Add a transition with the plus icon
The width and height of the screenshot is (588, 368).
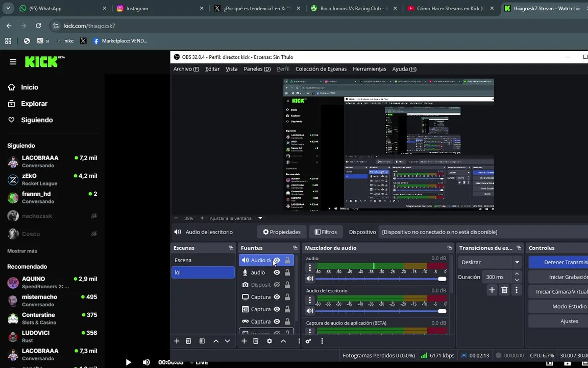click(x=492, y=290)
